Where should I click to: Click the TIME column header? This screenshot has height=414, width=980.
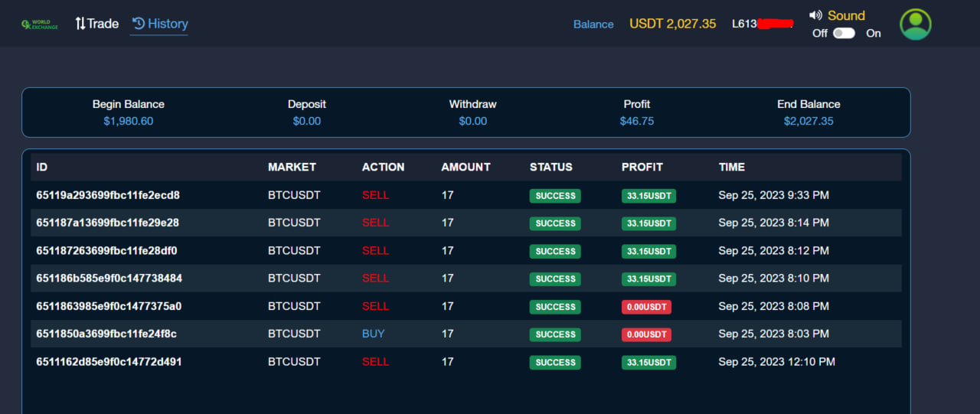pos(731,167)
